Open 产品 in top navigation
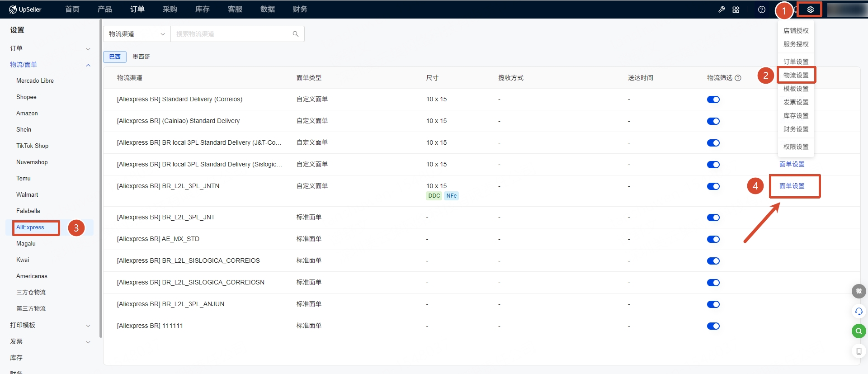 tap(105, 9)
